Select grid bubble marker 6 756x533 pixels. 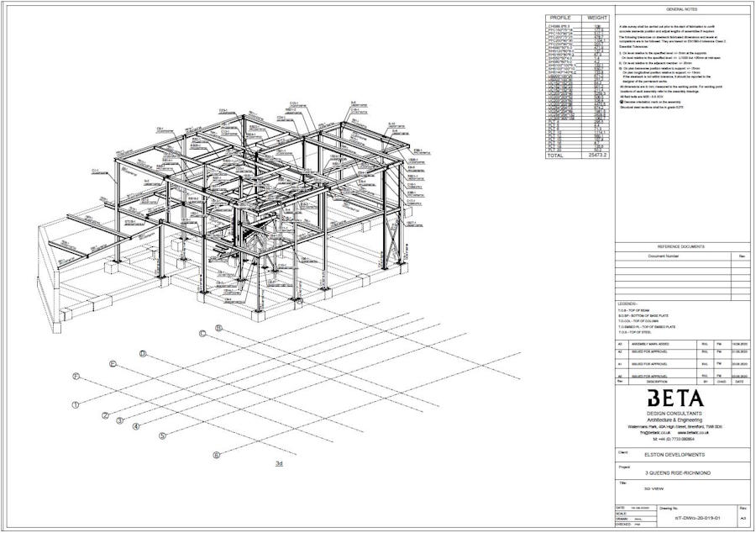(216, 455)
